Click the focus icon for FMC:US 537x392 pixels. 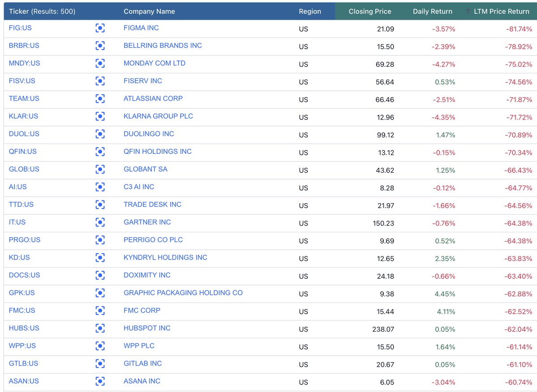pyautogui.click(x=100, y=311)
